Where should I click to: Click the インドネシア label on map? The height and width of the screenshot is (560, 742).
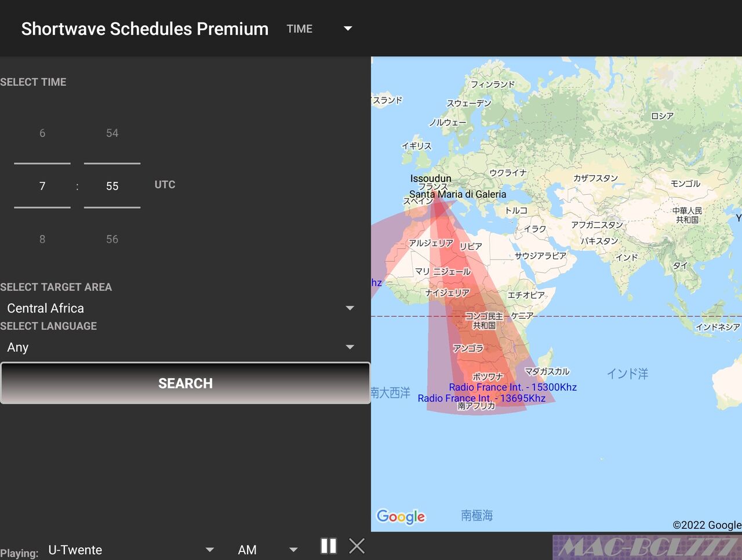pos(718,327)
